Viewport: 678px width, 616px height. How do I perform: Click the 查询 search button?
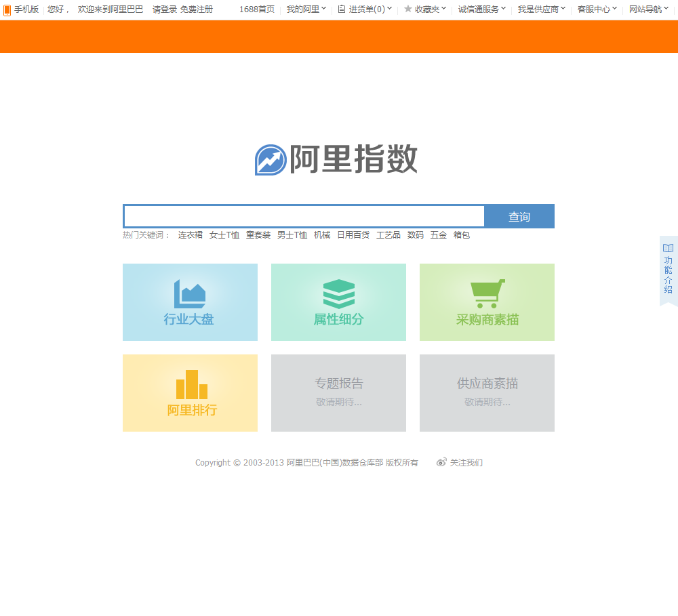tap(519, 216)
